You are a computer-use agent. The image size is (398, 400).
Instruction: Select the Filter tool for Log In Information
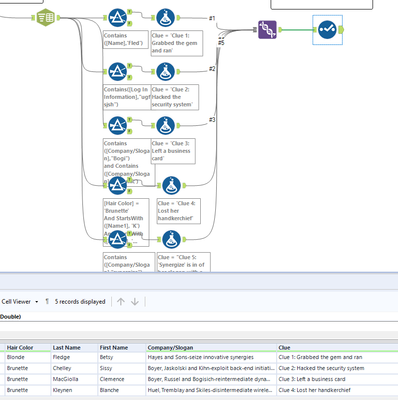pos(117,71)
